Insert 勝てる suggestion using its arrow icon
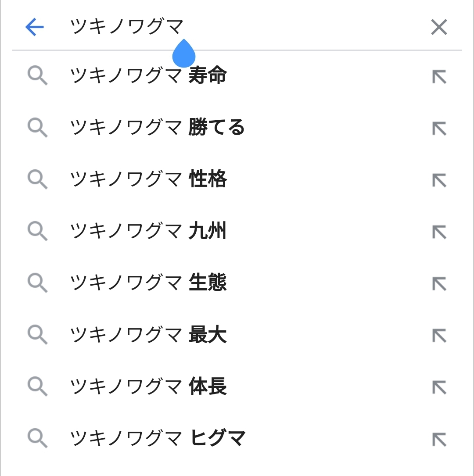 coord(439,129)
